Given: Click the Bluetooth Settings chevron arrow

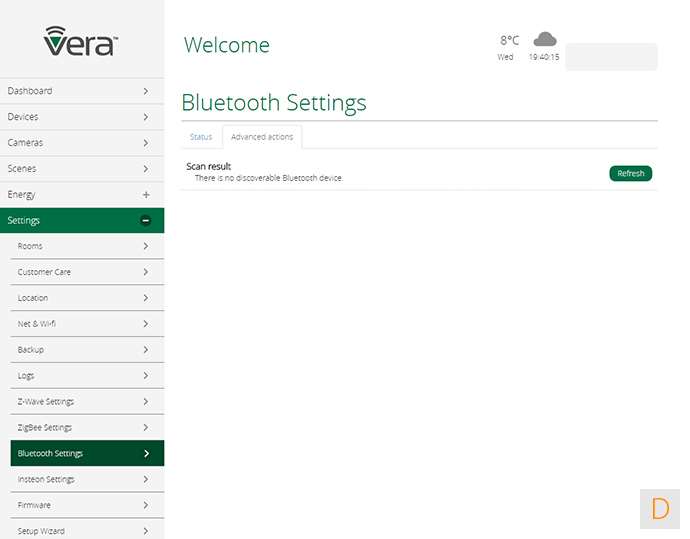Looking at the screenshot, I should (146, 453).
